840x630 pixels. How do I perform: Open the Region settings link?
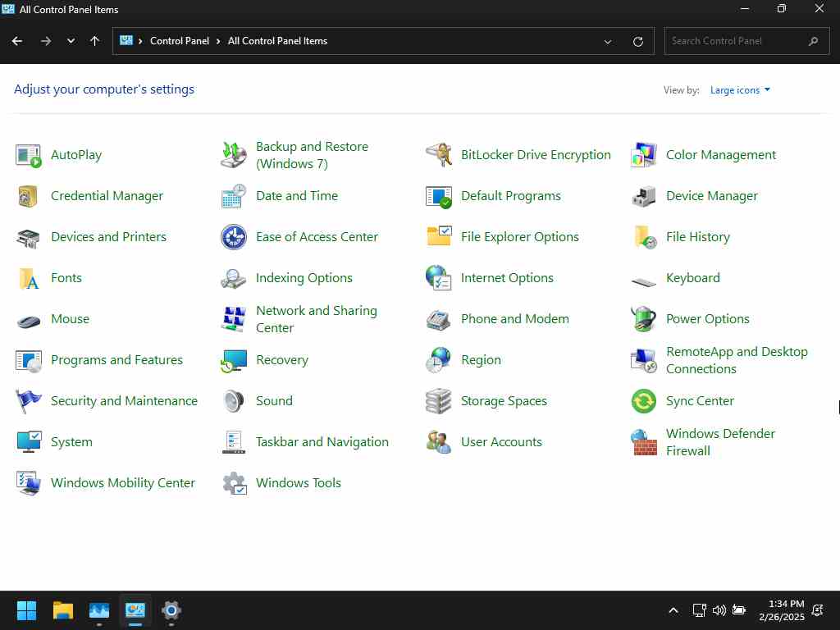coord(481,360)
